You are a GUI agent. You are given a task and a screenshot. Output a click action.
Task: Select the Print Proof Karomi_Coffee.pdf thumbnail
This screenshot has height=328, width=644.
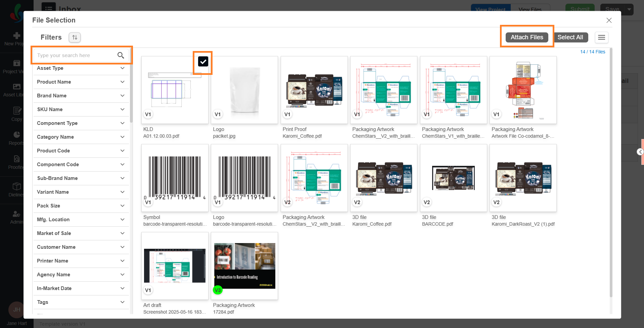pyautogui.click(x=314, y=90)
